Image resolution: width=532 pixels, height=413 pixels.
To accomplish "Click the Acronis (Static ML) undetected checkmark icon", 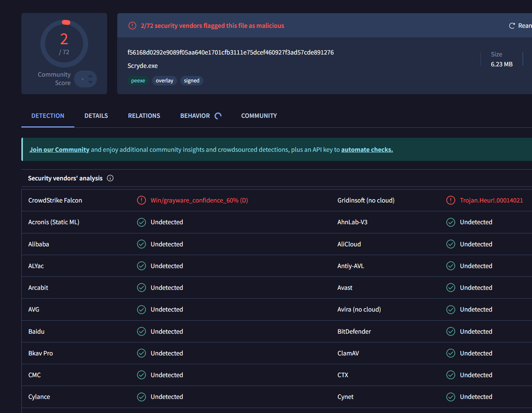I will tap(141, 222).
